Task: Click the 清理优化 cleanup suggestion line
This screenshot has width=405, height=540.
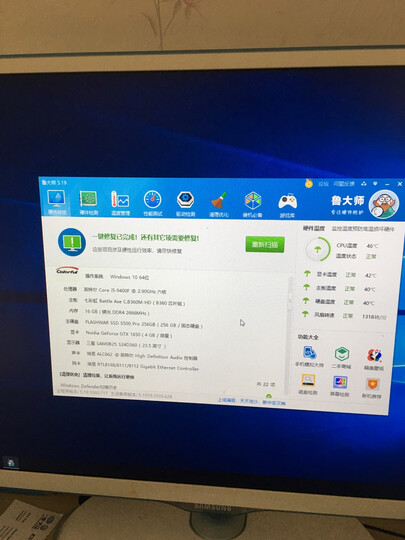Action: point(97,376)
